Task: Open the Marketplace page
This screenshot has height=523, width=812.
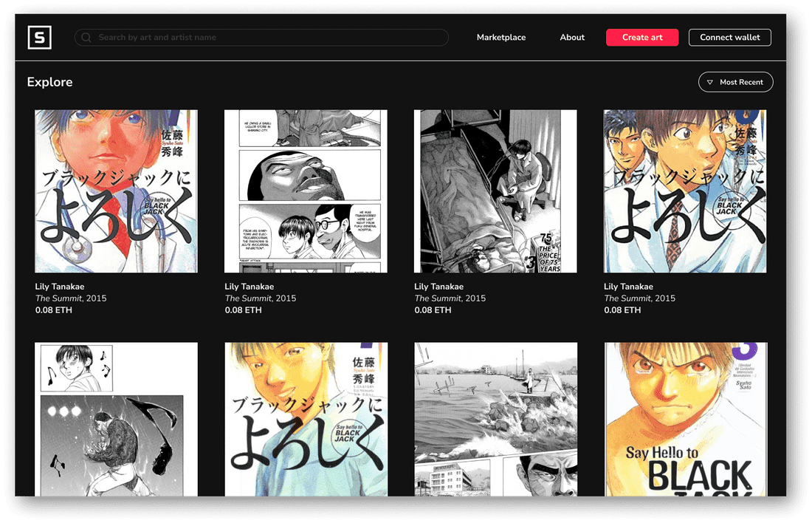Action: pos(500,38)
